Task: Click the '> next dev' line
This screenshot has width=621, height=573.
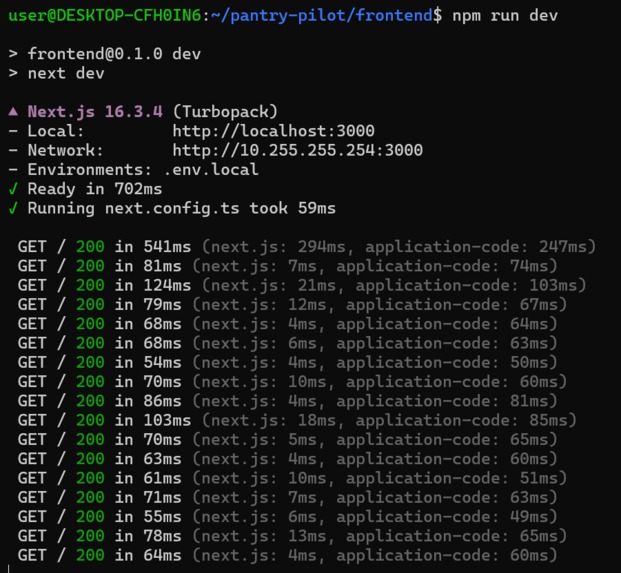Action: 57,73
